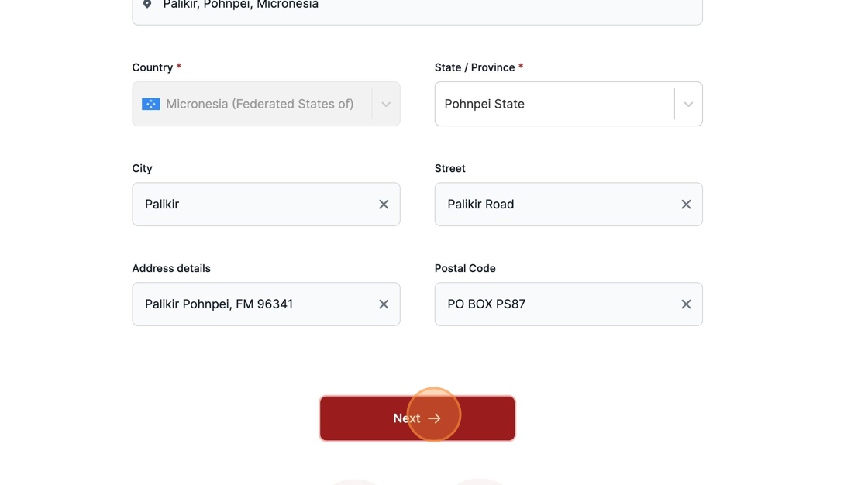Click the Next button
Image resolution: width=868 pixels, height=485 pixels.
[x=418, y=418]
